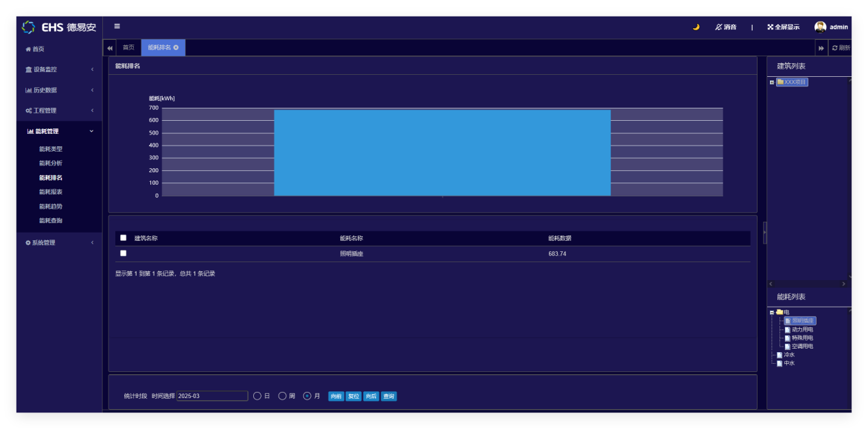The height and width of the screenshot is (429, 868).
Task: Refresh the page with 刷新 icon
Action: 834,48
